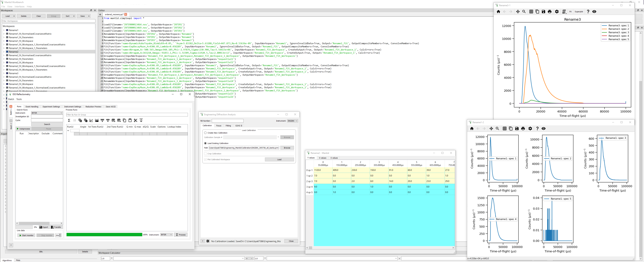Save the Rename3-1 figure with the disk icon
Viewport: 644px width, 262px height.
point(543,11)
